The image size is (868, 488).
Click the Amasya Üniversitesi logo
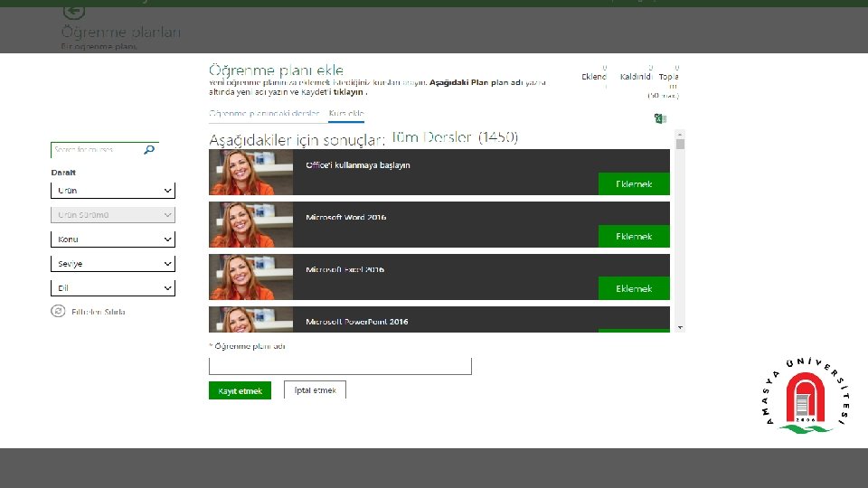[x=806, y=395]
